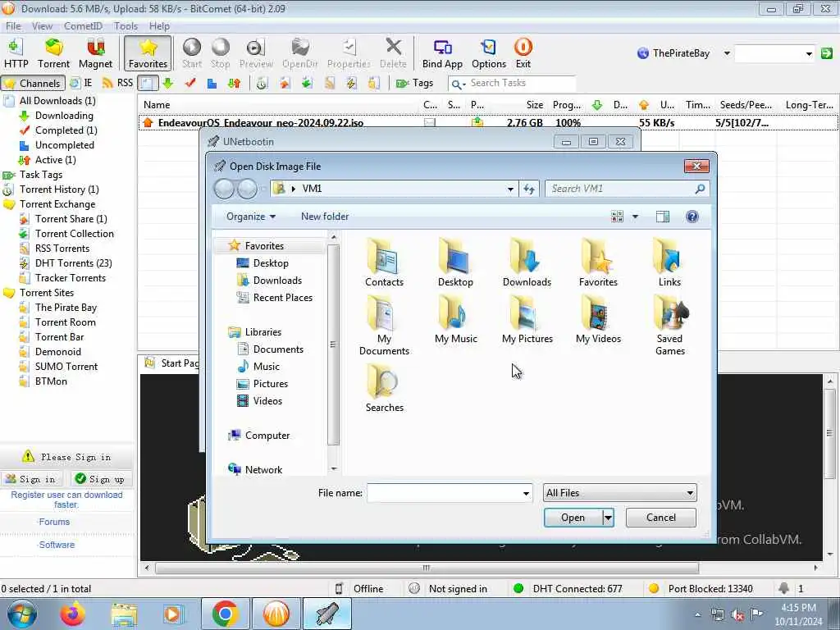Toggle the Favorites star toolbar button
This screenshot has width=840, height=630.
[148, 53]
